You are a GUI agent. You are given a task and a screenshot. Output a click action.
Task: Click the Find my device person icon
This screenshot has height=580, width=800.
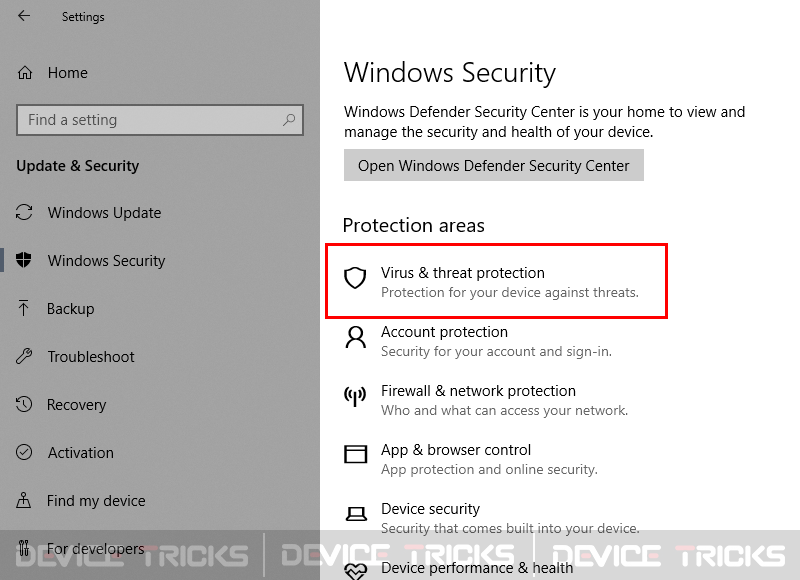pyautogui.click(x=23, y=500)
